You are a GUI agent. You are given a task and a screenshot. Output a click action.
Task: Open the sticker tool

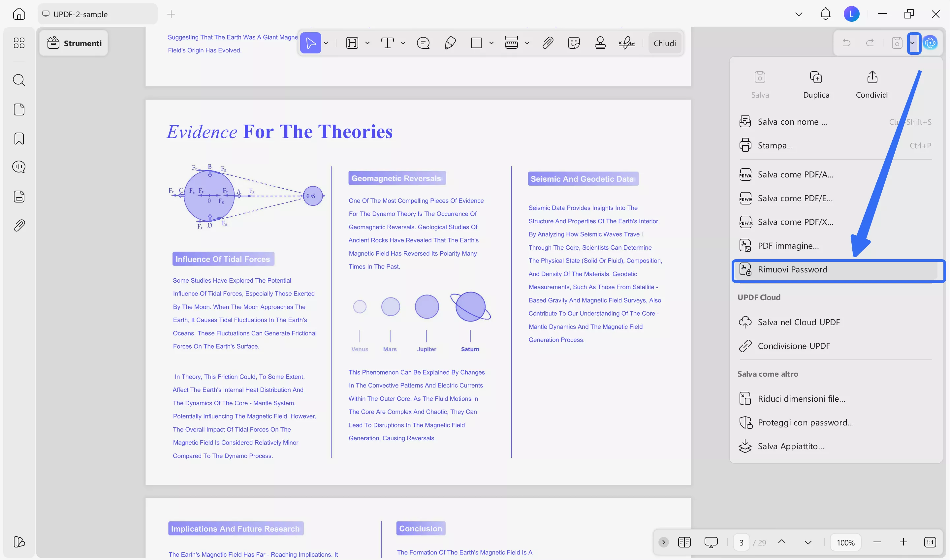(573, 43)
